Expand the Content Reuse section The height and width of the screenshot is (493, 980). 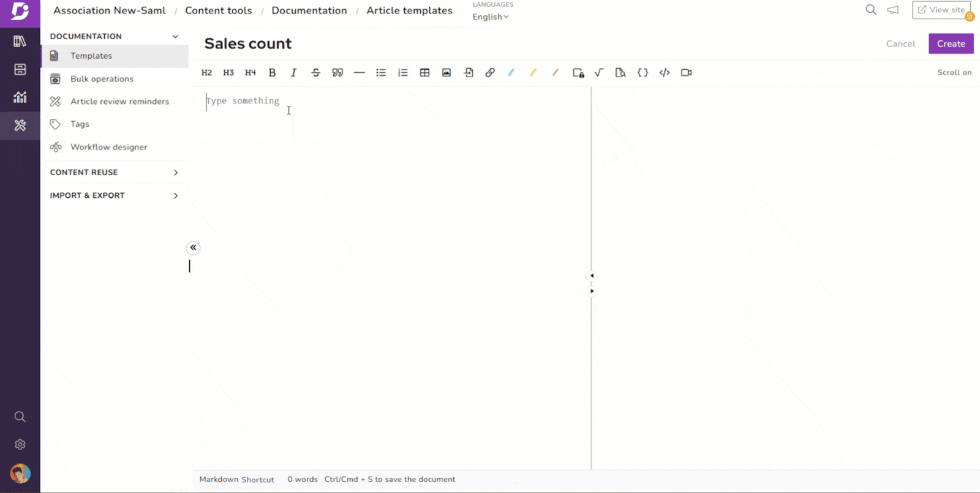114,172
